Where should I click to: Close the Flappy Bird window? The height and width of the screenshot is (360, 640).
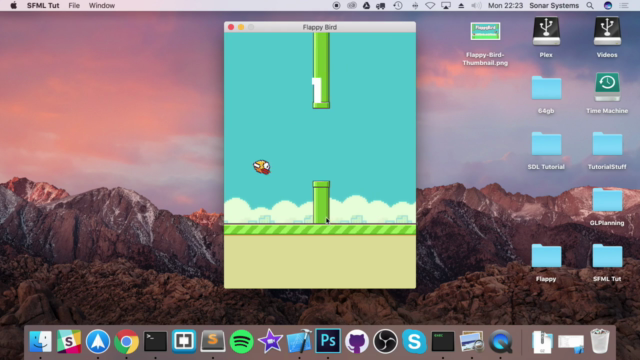231,27
